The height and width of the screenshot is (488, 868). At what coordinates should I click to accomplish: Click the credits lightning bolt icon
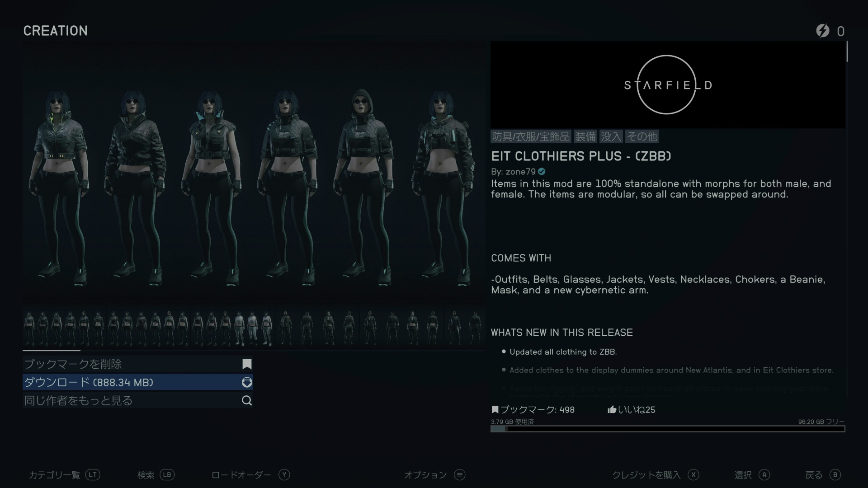pyautogui.click(x=823, y=31)
